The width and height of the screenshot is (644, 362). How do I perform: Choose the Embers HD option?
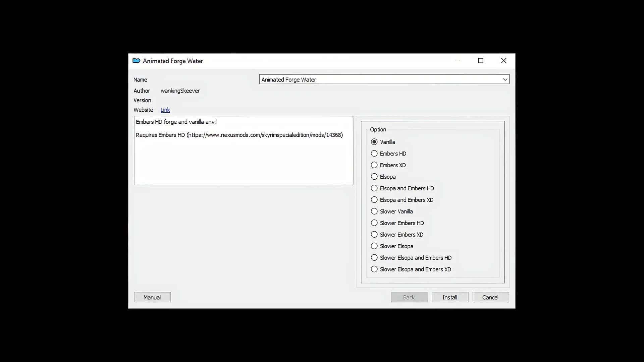click(x=374, y=154)
